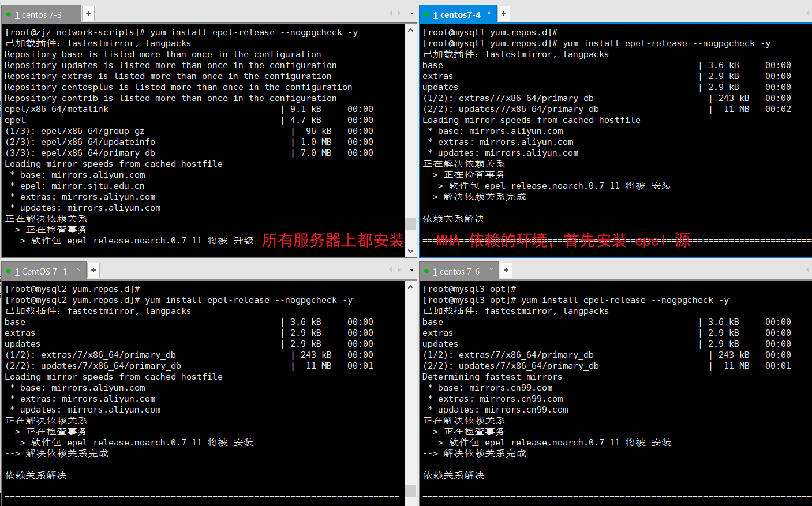812x506 pixels.
Task: Add new tab next to CentOS 7 -1
Action: (93, 270)
